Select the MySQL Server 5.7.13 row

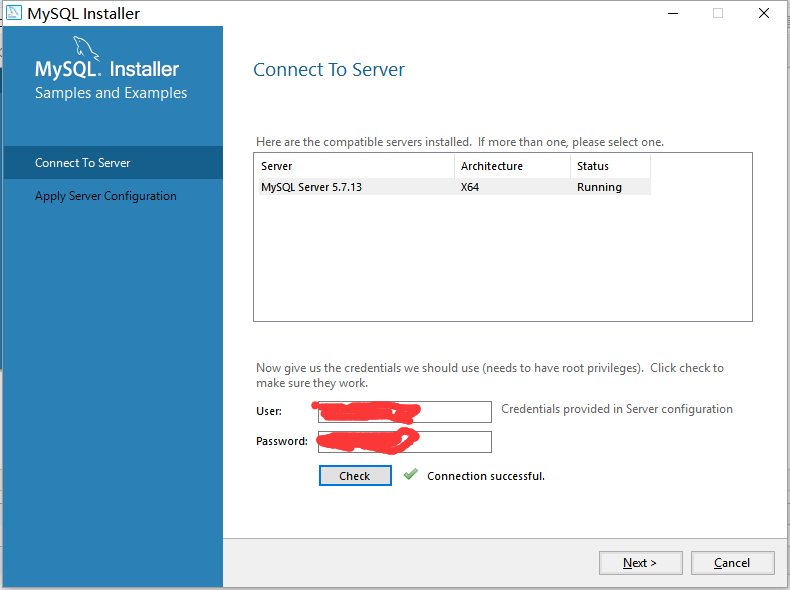454,187
